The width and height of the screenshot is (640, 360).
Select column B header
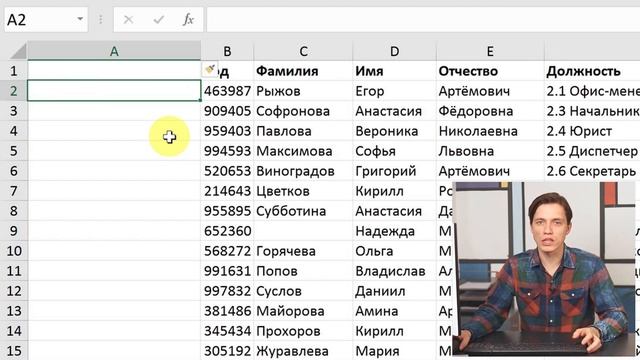click(x=227, y=51)
